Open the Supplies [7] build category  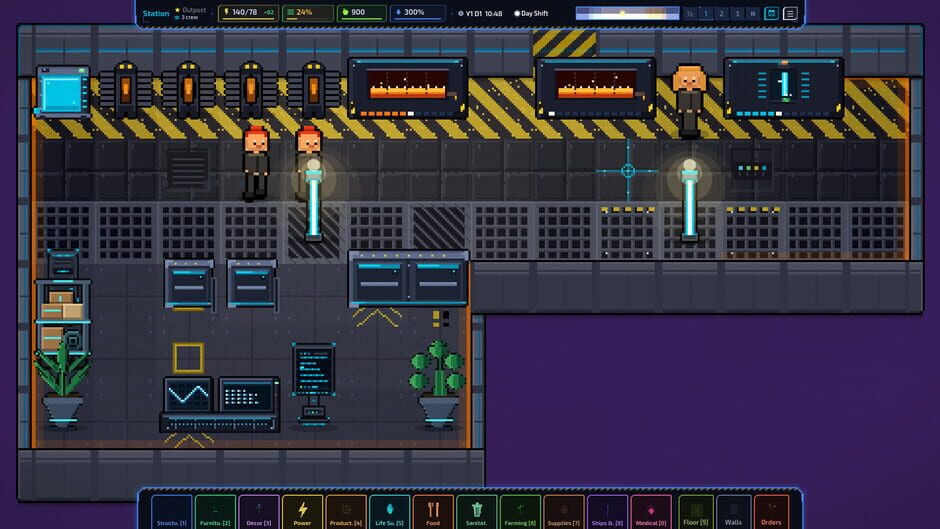564,512
